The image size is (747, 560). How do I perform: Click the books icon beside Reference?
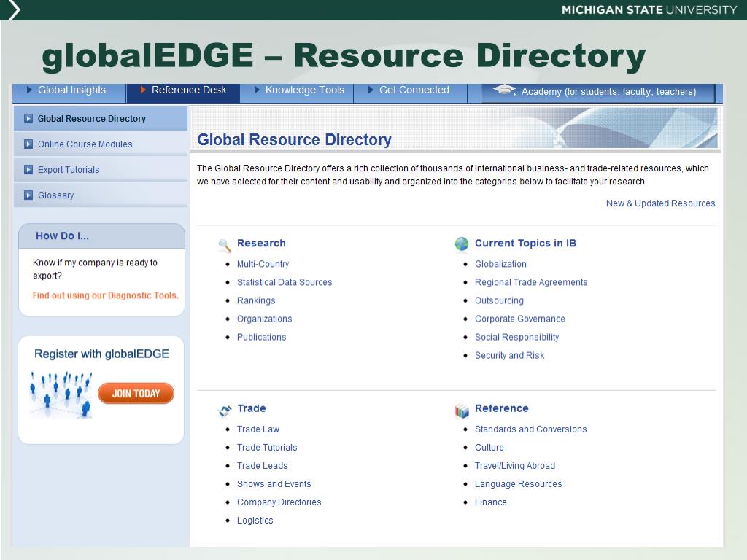point(462,411)
